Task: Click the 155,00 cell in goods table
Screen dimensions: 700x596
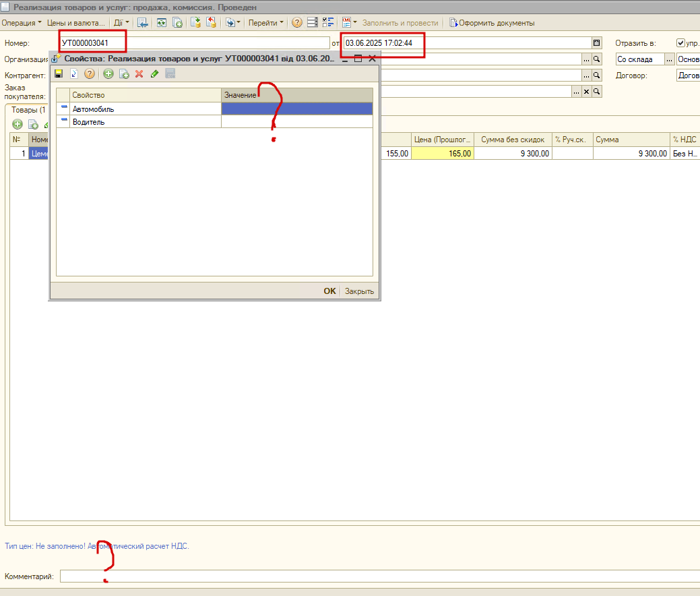Action: point(395,153)
